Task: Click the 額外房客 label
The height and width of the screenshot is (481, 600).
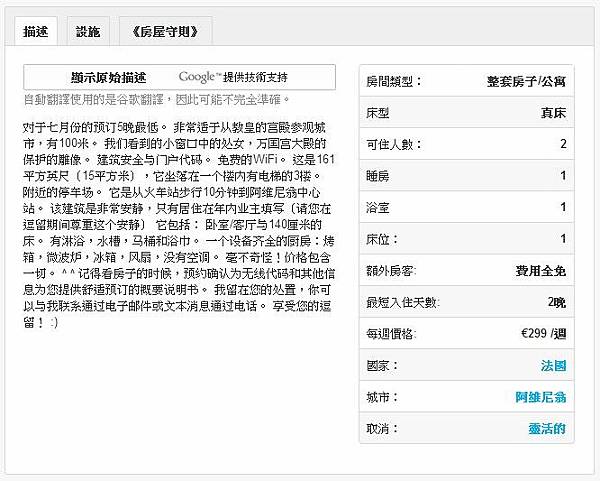Action: pos(391,271)
